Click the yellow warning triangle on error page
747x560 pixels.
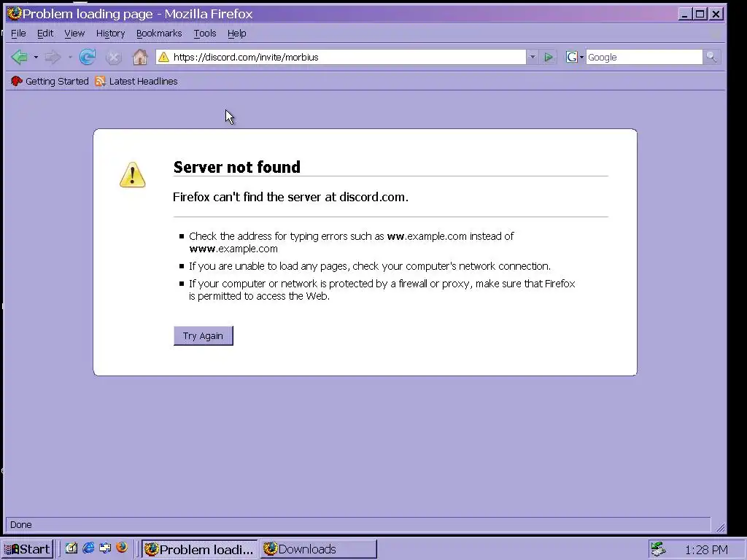(133, 175)
